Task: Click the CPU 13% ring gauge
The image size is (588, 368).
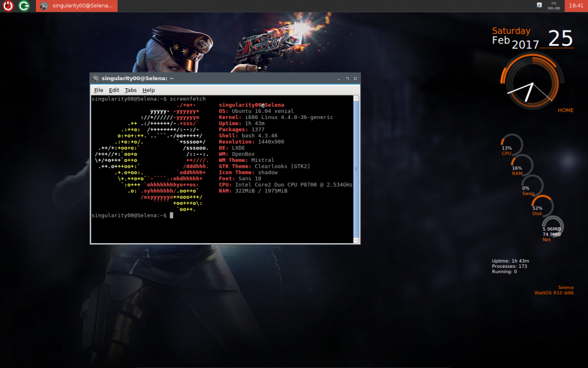Action: click(511, 145)
